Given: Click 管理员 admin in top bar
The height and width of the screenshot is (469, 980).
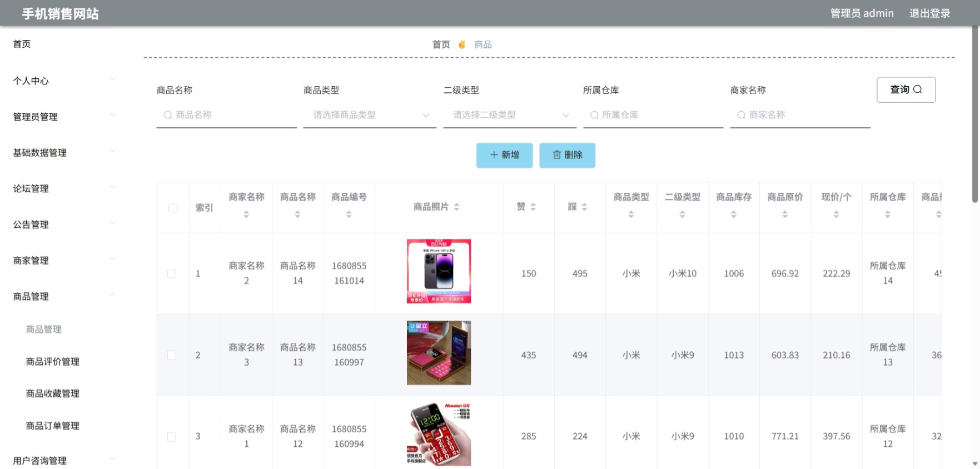Looking at the screenshot, I should coord(862,13).
